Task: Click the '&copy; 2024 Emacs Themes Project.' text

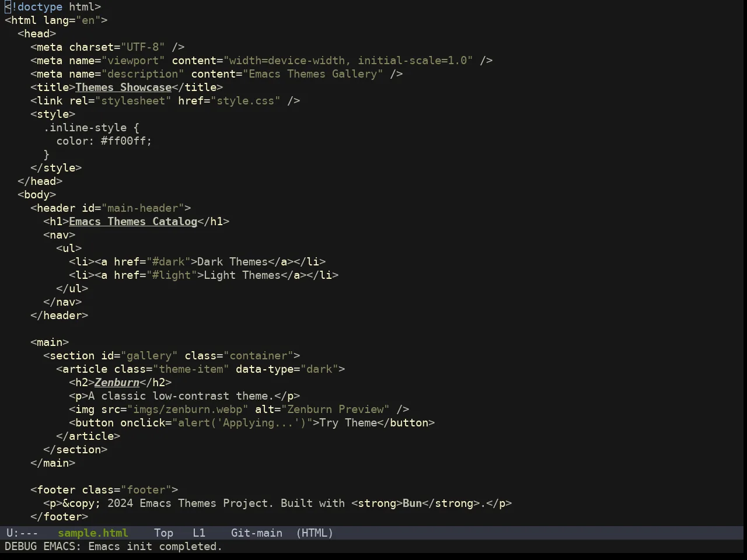Action: 168,503
